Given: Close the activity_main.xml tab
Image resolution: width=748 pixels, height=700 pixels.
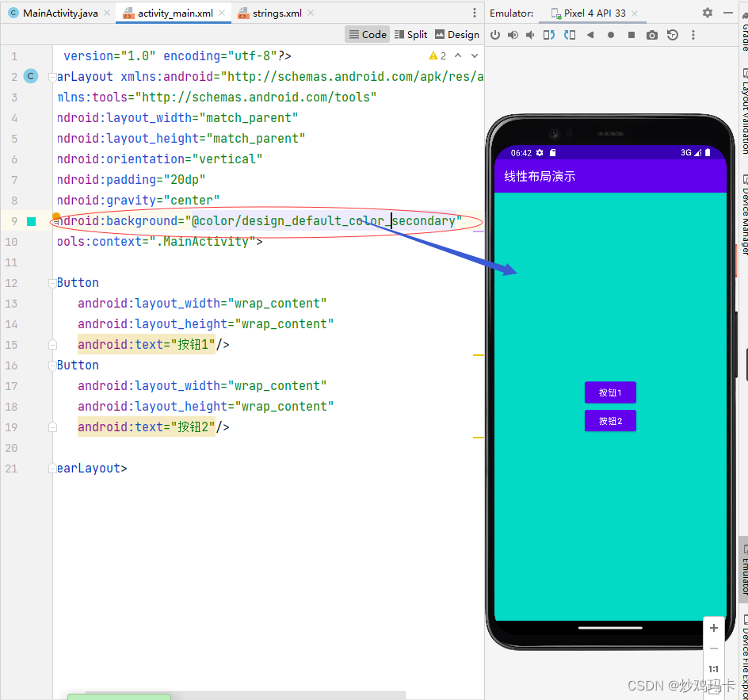Looking at the screenshot, I should [x=222, y=13].
